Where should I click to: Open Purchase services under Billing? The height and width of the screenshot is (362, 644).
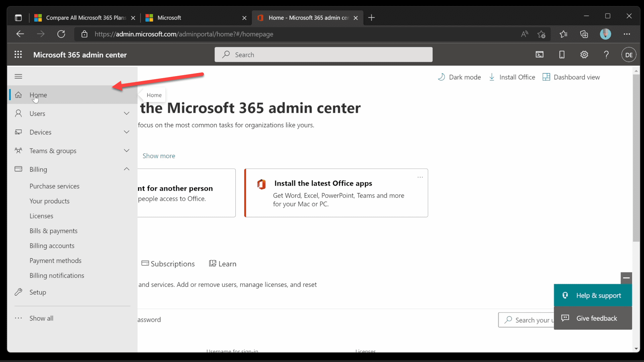[x=54, y=186]
